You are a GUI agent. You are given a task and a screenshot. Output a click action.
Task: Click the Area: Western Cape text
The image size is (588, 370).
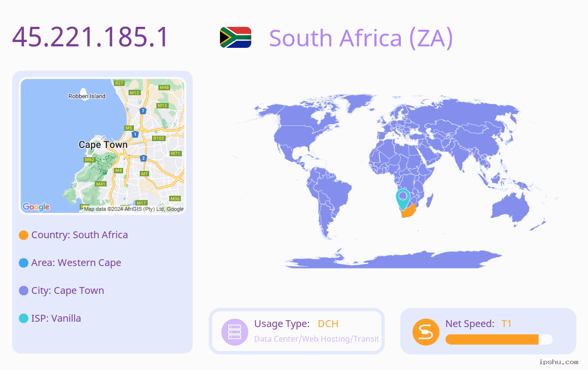76,263
